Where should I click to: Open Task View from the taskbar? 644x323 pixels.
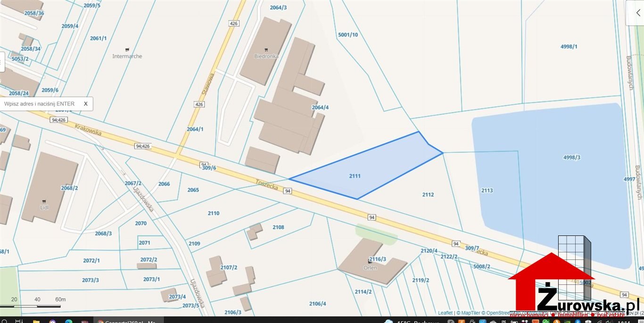pos(19,321)
